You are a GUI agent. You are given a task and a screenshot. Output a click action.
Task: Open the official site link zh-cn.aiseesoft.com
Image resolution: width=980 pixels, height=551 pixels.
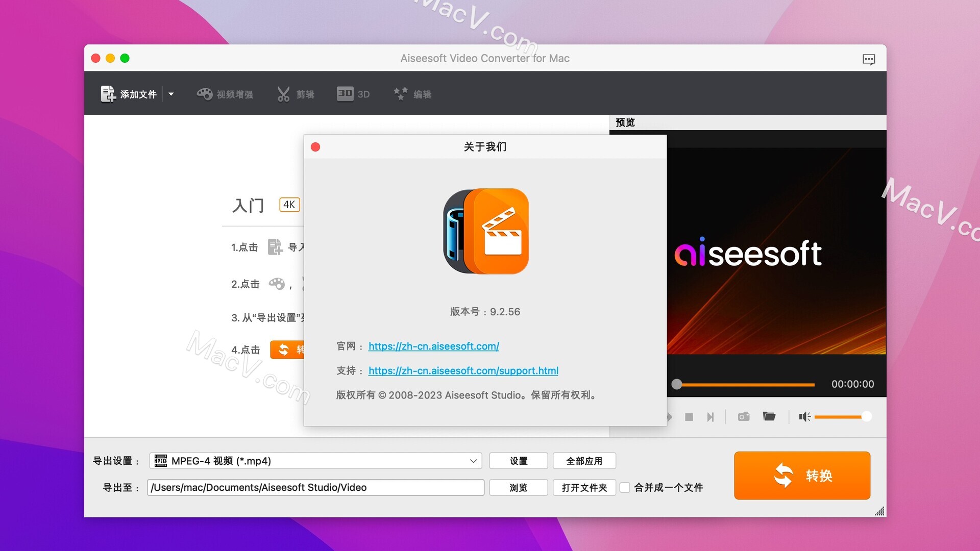tap(434, 346)
